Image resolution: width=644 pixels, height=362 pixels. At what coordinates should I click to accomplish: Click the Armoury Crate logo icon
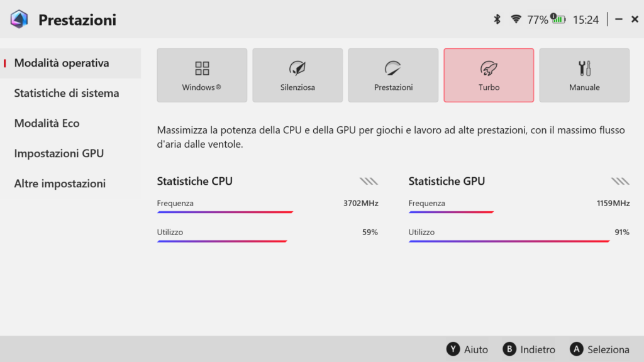tap(19, 19)
